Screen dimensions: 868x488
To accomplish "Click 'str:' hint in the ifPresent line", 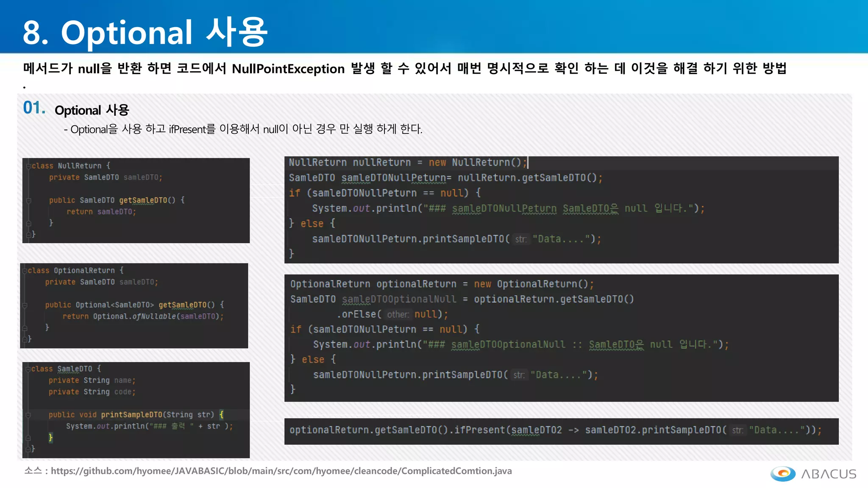I will pyautogui.click(x=737, y=430).
